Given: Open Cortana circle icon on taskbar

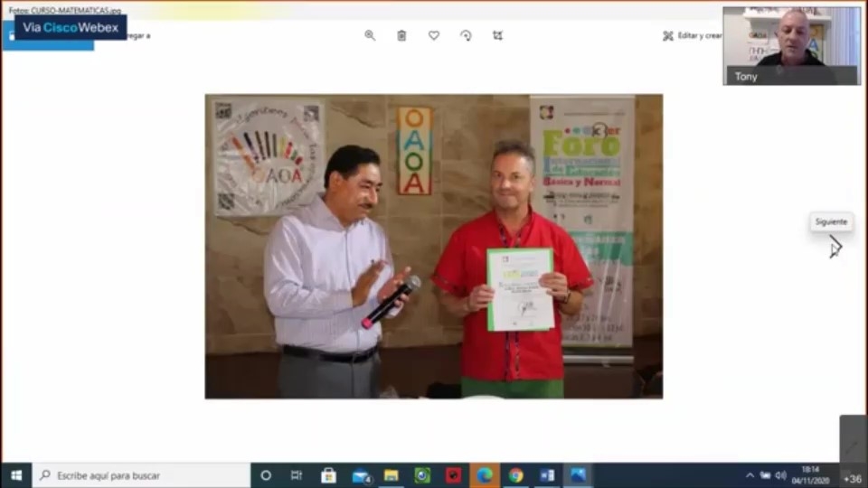Looking at the screenshot, I should coord(266,475).
